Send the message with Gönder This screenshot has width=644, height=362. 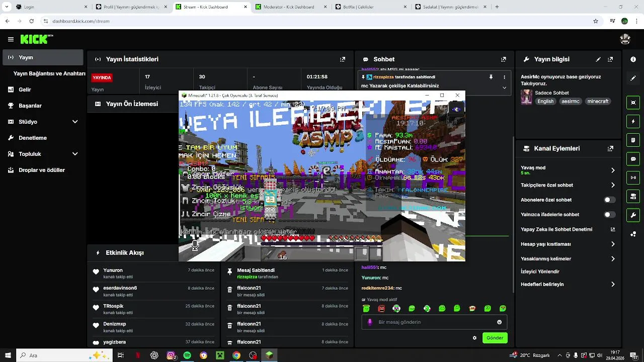pos(495,338)
